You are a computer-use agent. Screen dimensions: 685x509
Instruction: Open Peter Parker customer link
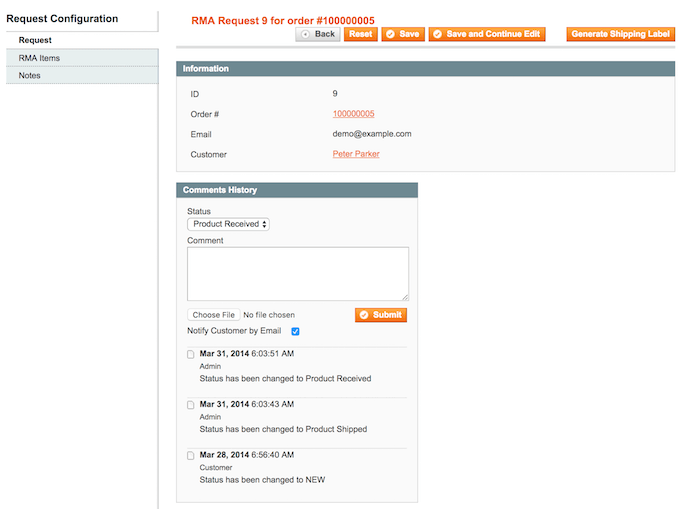[x=356, y=154]
